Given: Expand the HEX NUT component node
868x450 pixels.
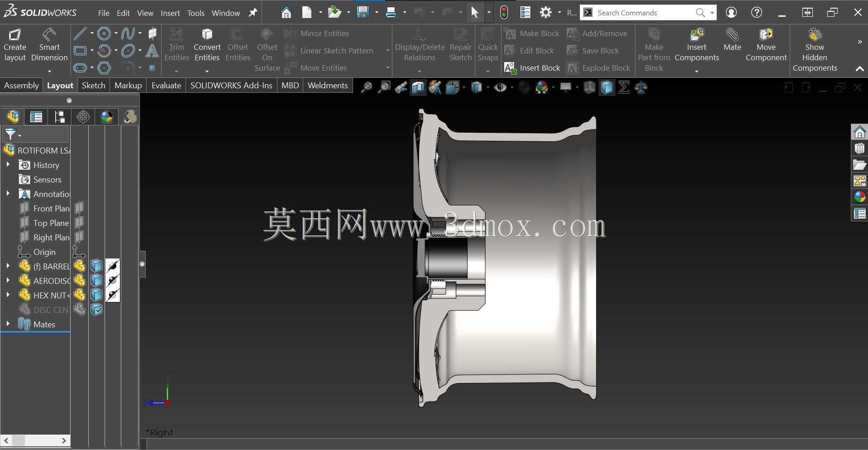Looking at the screenshot, I should pos(8,295).
